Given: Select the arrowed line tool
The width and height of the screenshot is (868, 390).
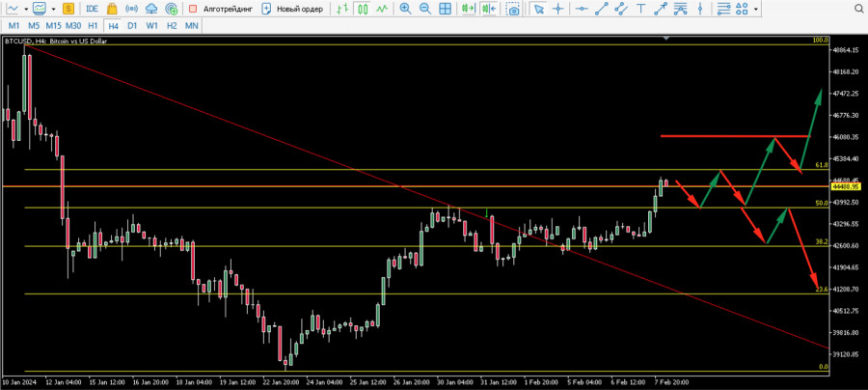Looking at the screenshot, I should click(661, 9).
